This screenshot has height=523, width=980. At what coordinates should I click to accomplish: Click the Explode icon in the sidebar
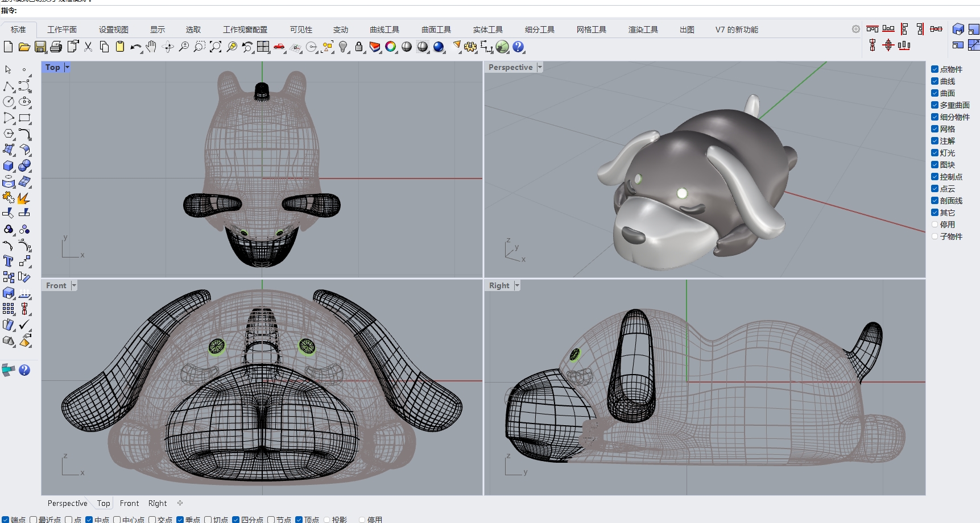pos(24,198)
